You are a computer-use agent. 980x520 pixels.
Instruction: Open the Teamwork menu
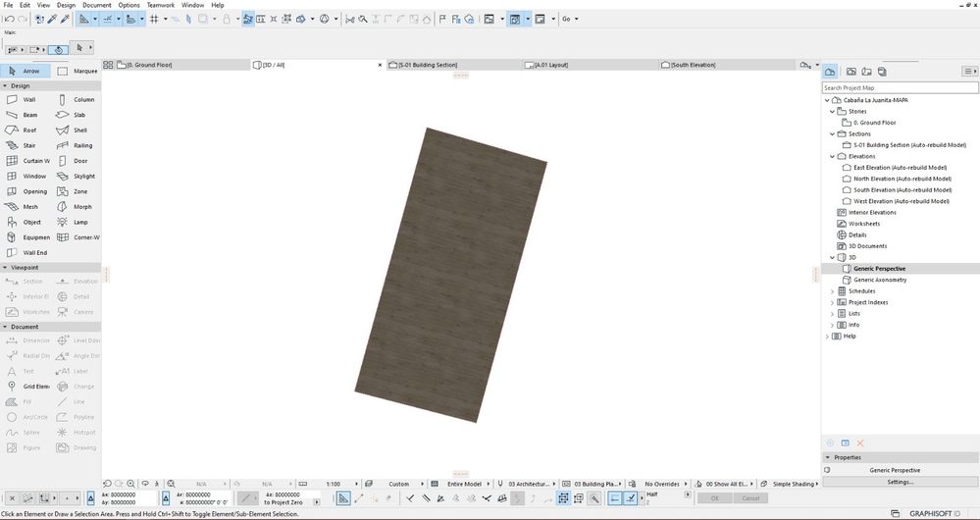click(x=160, y=5)
